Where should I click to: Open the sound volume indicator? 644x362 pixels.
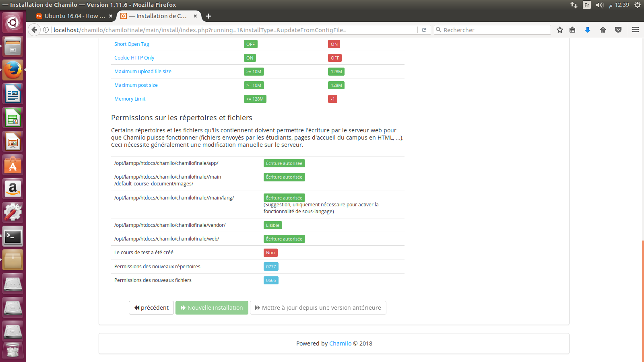[600, 5]
